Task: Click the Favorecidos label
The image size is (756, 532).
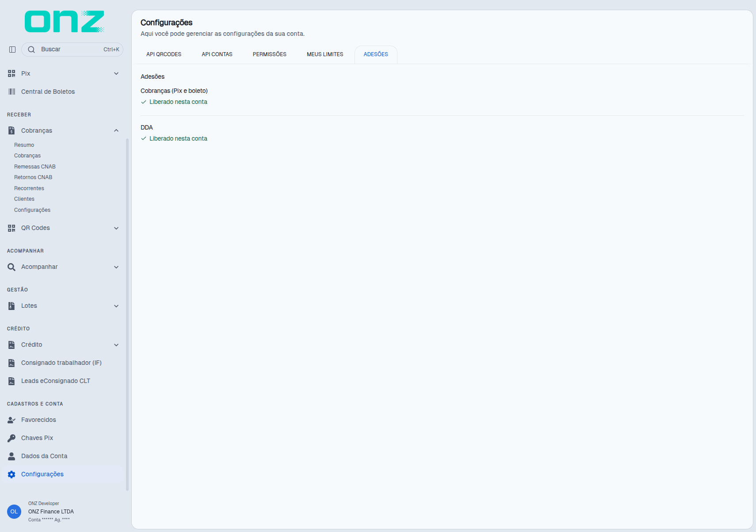Action: coord(38,420)
